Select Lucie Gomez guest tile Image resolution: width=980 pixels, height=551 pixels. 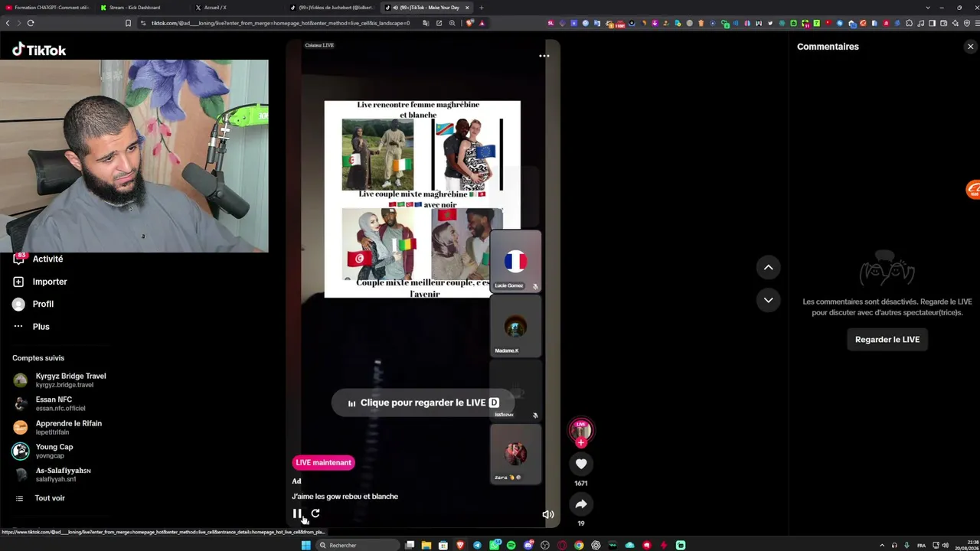tap(515, 261)
